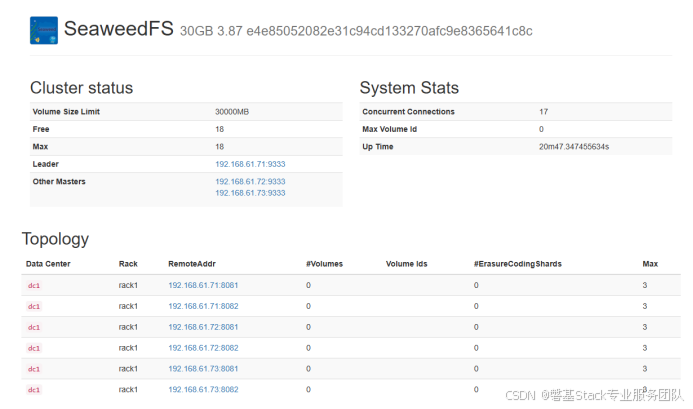Click the Free row label
Viewport: 693px width, 409px height.
[41, 129]
